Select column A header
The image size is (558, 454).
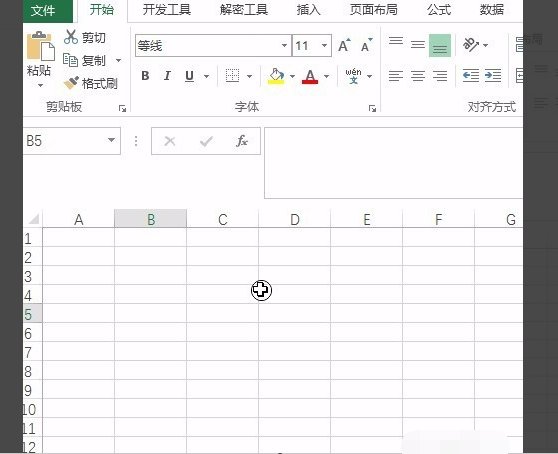click(x=79, y=219)
